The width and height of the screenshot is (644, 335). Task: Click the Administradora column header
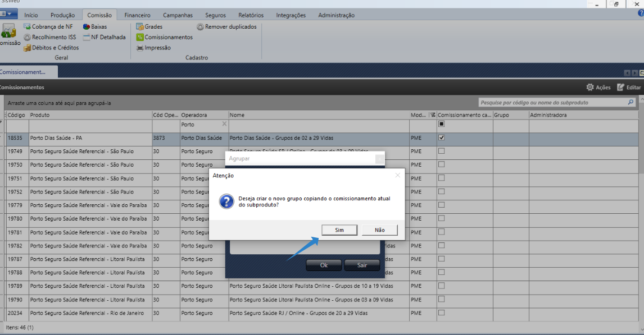(583, 115)
